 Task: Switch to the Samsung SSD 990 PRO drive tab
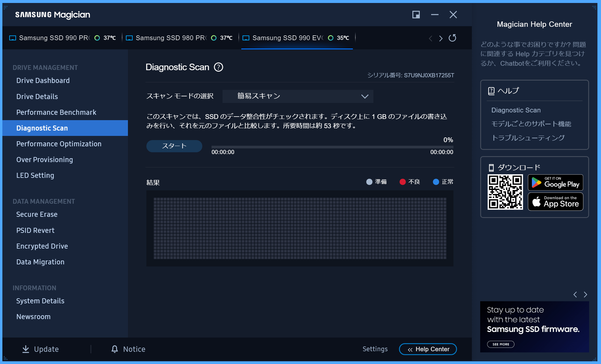click(62, 38)
